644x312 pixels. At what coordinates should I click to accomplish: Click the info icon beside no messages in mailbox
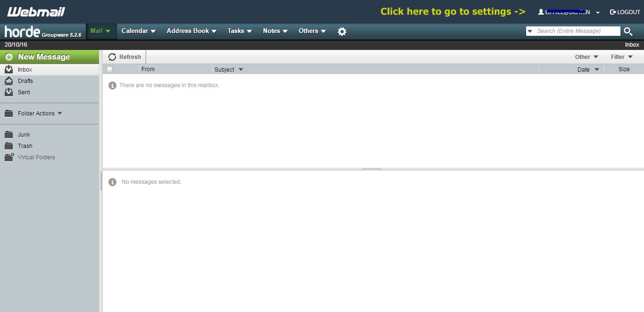112,85
